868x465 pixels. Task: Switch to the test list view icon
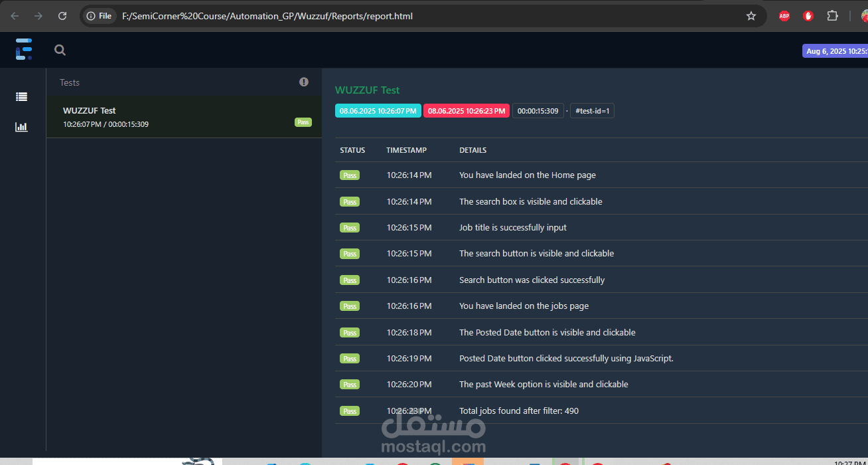(22, 97)
